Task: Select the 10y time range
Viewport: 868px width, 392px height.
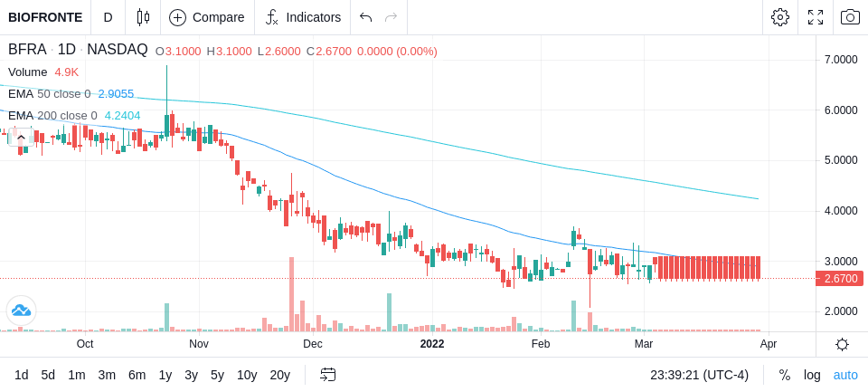Action: [x=246, y=376]
